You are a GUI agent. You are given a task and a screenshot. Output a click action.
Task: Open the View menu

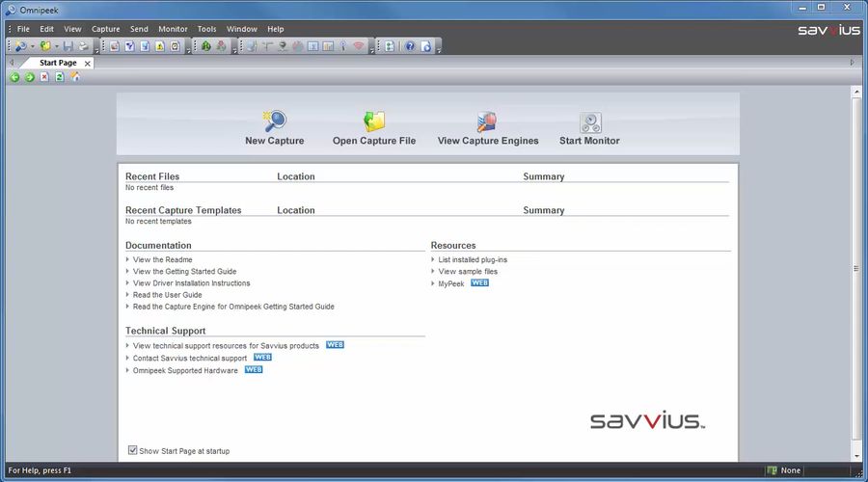[x=72, y=29]
